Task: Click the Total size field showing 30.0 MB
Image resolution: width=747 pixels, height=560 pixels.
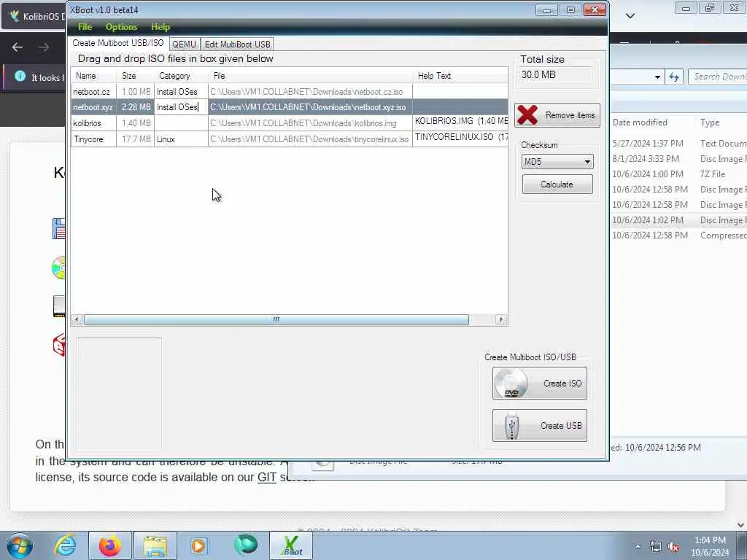Action: pyautogui.click(x=556, y=75)
